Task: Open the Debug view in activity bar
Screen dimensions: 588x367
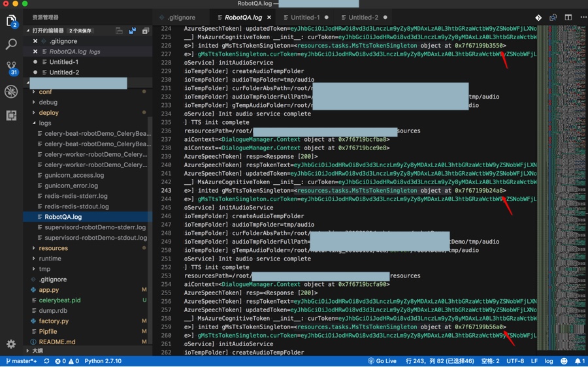Action: [11, 91]
